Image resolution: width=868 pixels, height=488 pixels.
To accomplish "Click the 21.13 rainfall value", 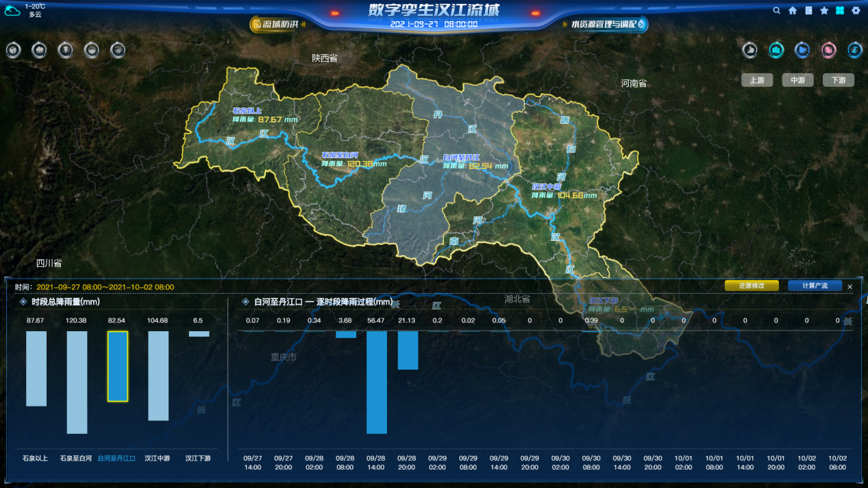I will coord(407,320).
